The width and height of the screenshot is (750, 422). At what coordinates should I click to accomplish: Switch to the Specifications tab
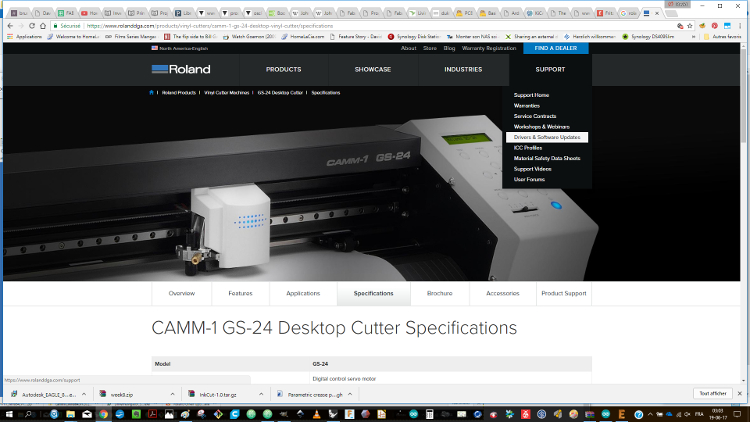374,293
